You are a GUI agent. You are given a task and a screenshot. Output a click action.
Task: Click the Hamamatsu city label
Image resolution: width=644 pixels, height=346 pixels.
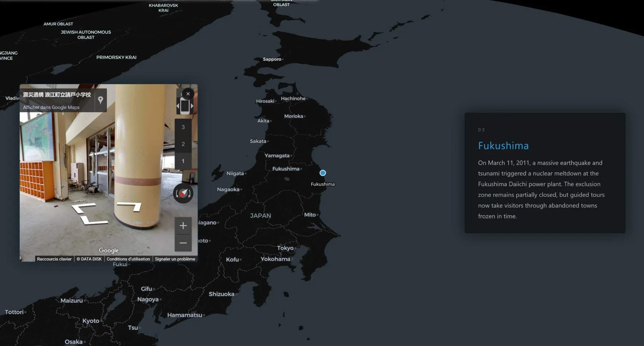[x=185, y=315]
